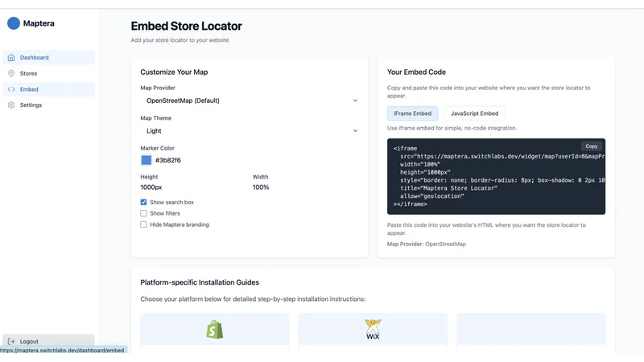Click inside the iframe code block
The height and width of the screenshot is (362, 644).
coord(496,176)
